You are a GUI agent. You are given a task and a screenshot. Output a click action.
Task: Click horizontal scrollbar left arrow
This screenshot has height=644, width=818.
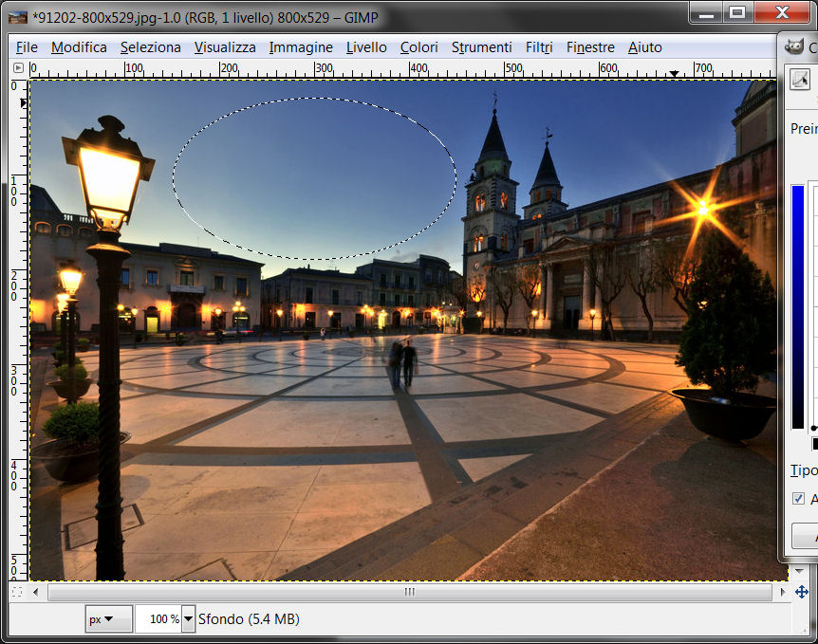click(37, 592)
